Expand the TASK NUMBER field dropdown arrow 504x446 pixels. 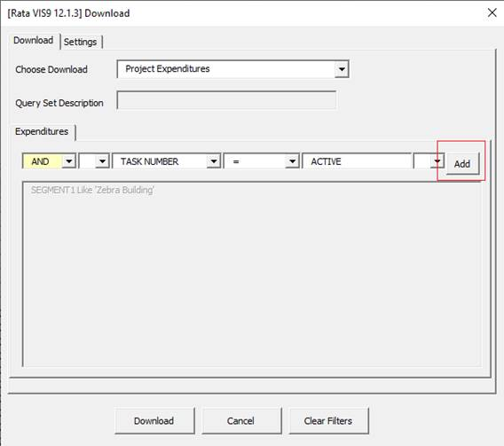(x=214, y=161)
